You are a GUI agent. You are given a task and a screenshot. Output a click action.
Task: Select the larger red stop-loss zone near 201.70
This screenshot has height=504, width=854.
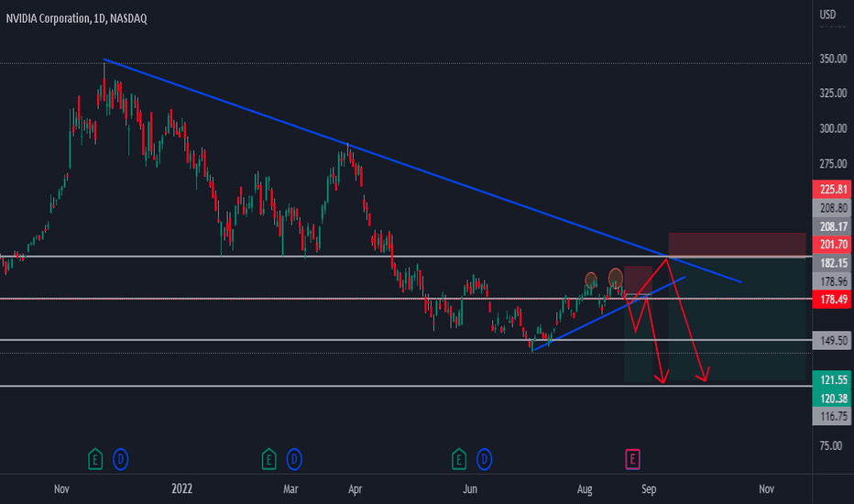pos(737,245)
